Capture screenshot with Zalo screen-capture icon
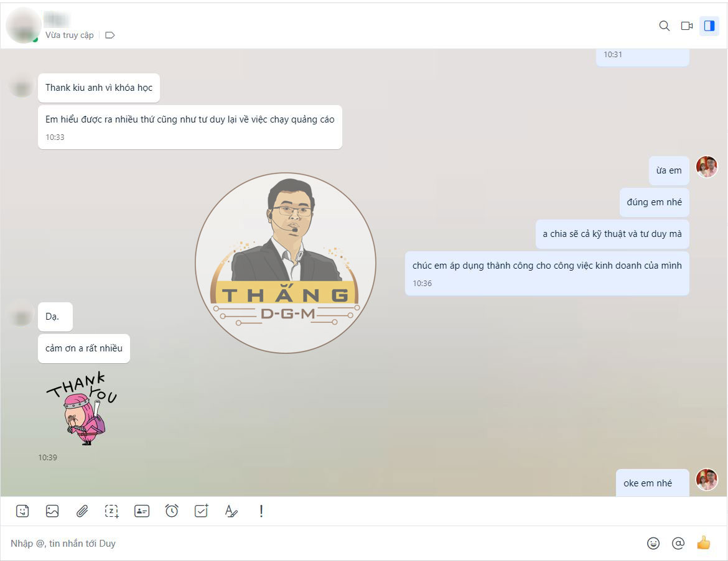Screen dimensions: 728x561 pos(111,511)
